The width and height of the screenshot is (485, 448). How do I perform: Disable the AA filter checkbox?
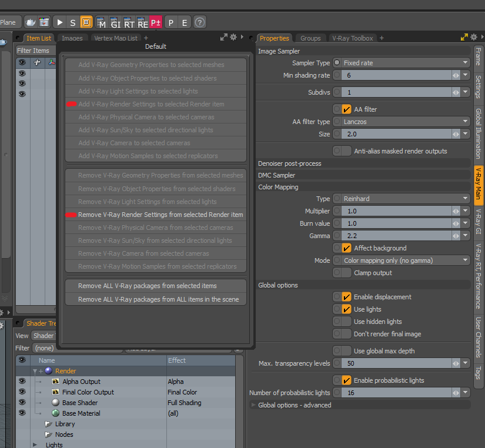click(346, 109)
